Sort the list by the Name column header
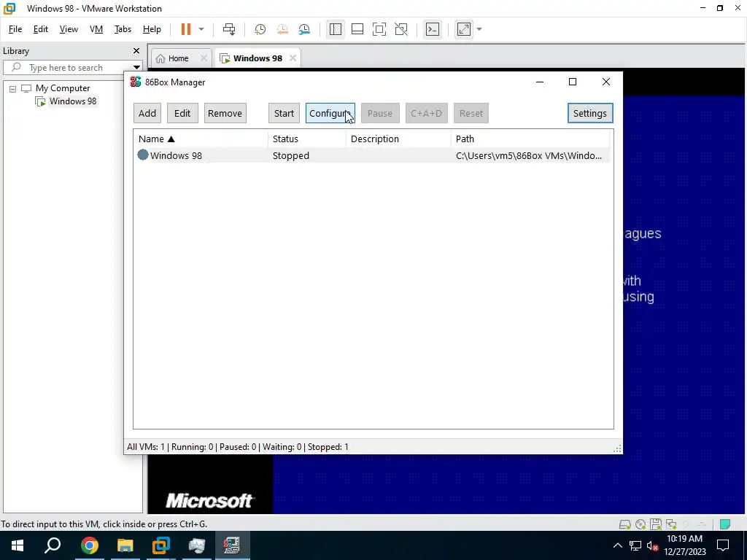This screenshot has width=747, height=560. pos(201,139)
